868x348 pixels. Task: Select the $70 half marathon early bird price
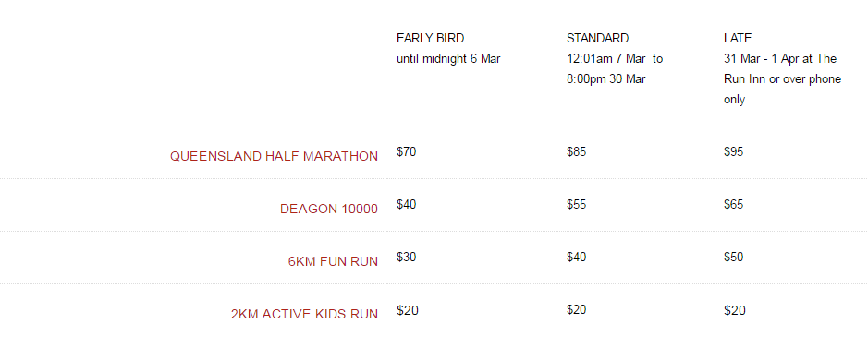(x=407, y=152)
